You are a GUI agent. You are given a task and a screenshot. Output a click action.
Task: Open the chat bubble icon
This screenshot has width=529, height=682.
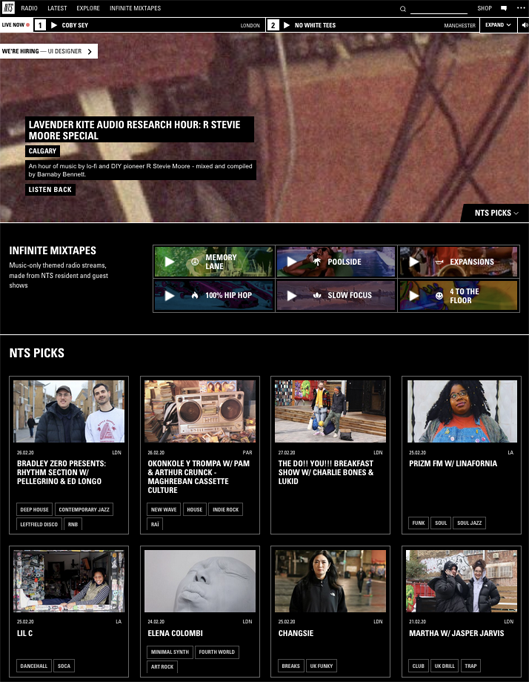pyautogui.click(x=504, y=8)
